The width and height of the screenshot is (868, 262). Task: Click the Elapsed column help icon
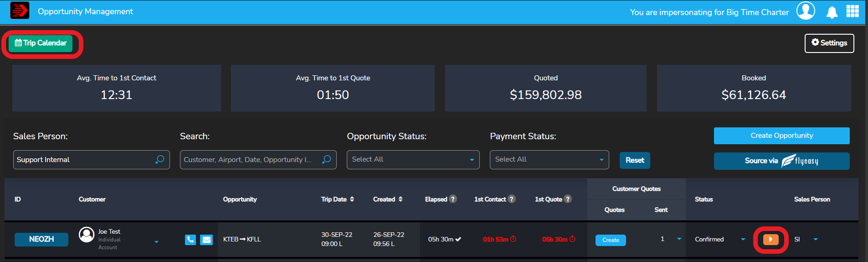[453, 199]
